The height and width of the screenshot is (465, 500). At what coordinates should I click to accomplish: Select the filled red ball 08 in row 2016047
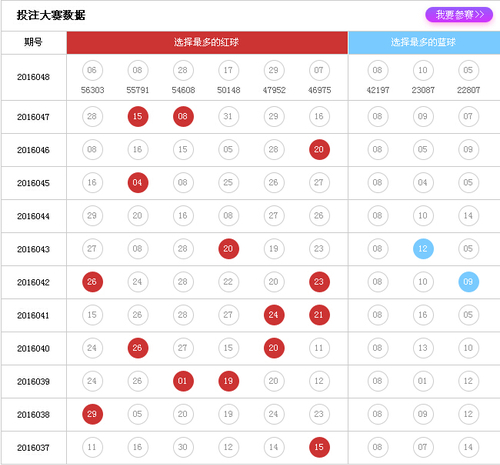coord(183,116)
